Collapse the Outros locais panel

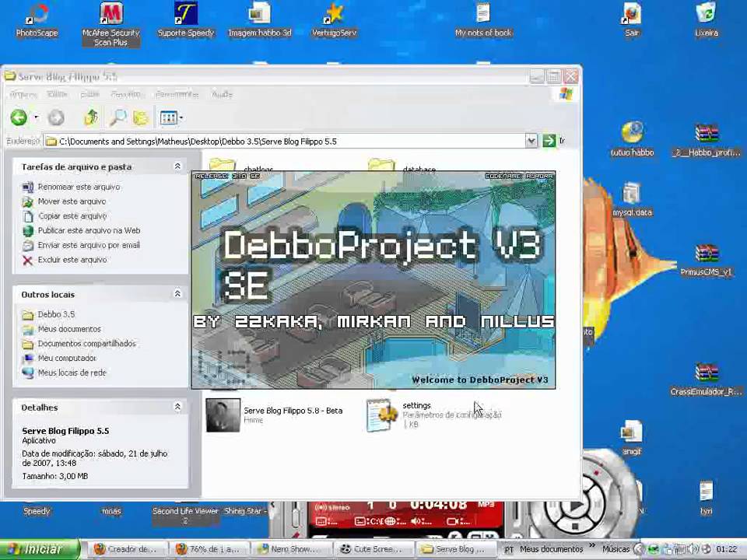[177, 294]
